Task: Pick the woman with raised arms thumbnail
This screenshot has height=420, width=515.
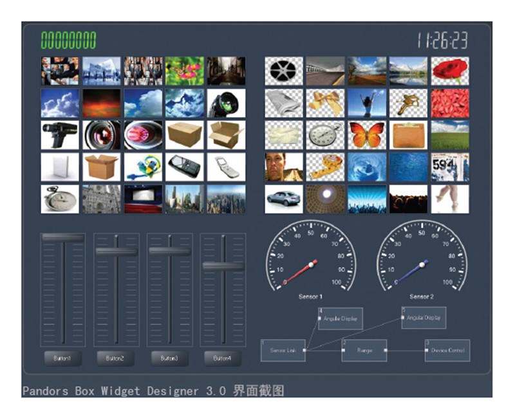Action: coord(367,103)
